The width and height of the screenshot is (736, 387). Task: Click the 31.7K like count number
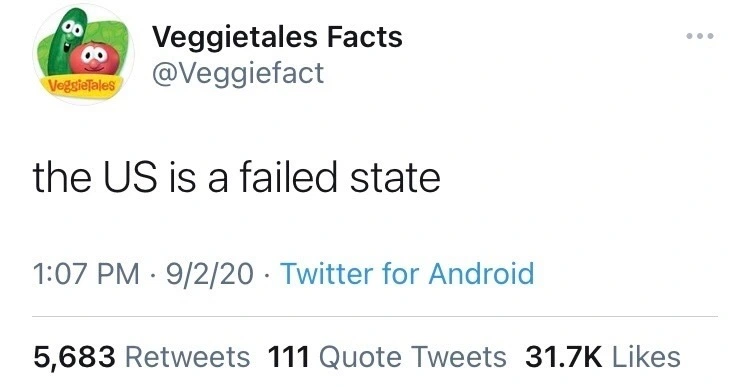tap(563, 356)
